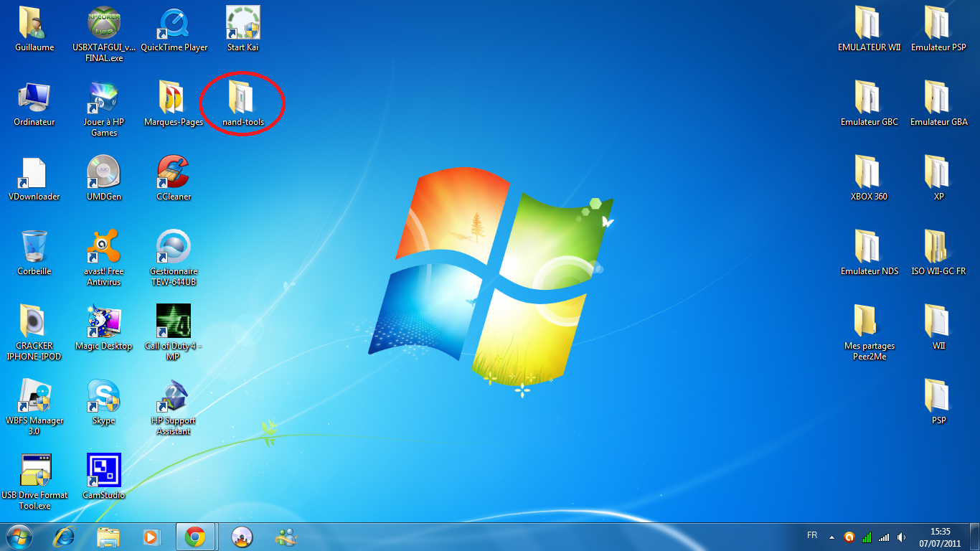Select CRACKER IPHONE-IPOD folder
The image size is (980, 551).
point(34,333)
